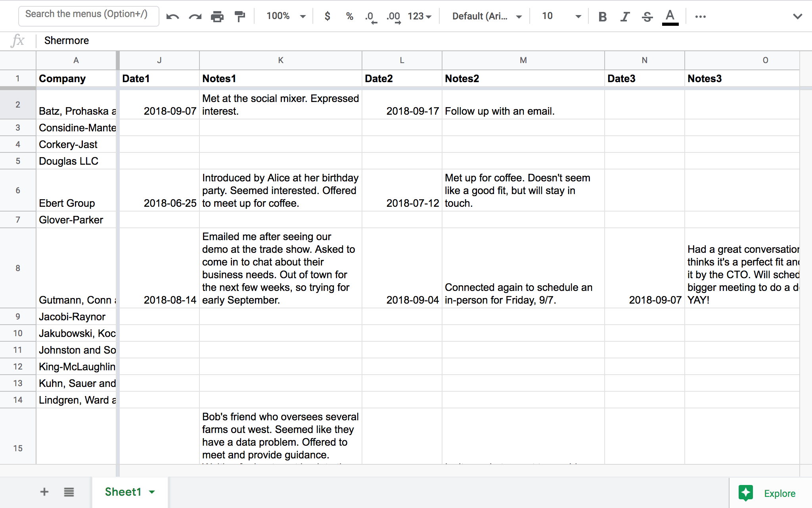The image size is (812, 508).
Task: Increase decimal places icon
Action: click(x=393, y=16)
